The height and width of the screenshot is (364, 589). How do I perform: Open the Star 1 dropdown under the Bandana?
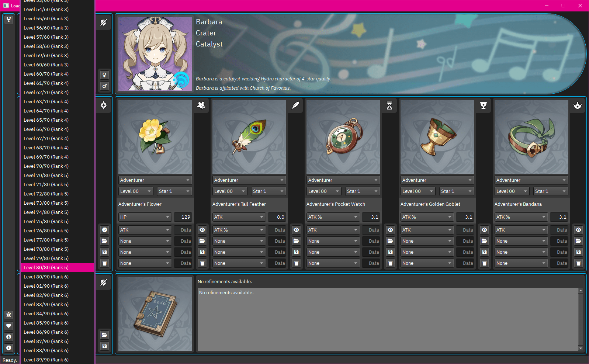pos(551,191)
